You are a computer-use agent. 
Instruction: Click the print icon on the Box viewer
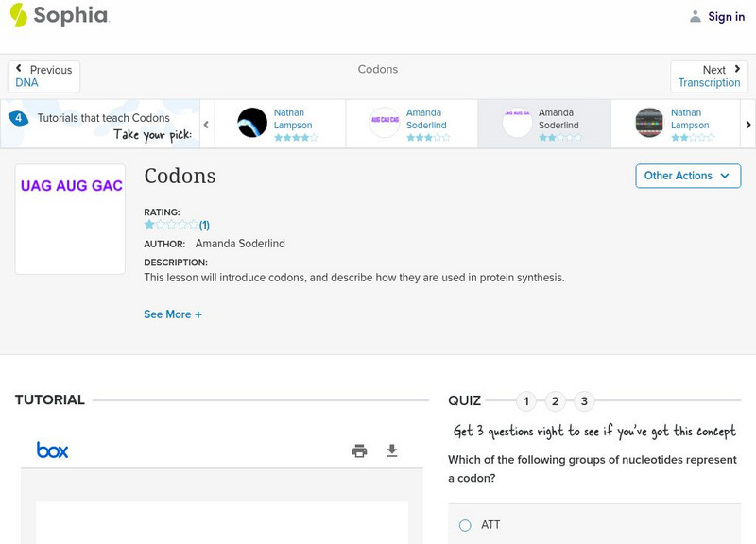(x=359, y=450)
